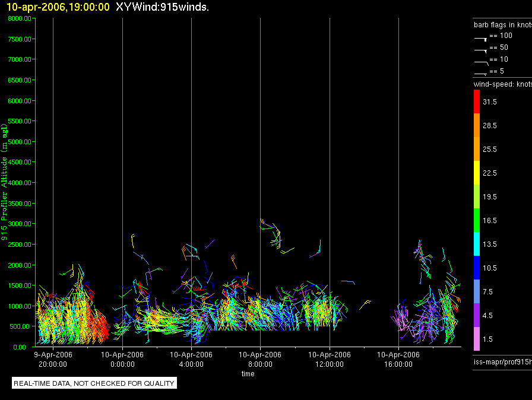Click the 1.5 wind-speed scale value

click(x=487, y=339)
